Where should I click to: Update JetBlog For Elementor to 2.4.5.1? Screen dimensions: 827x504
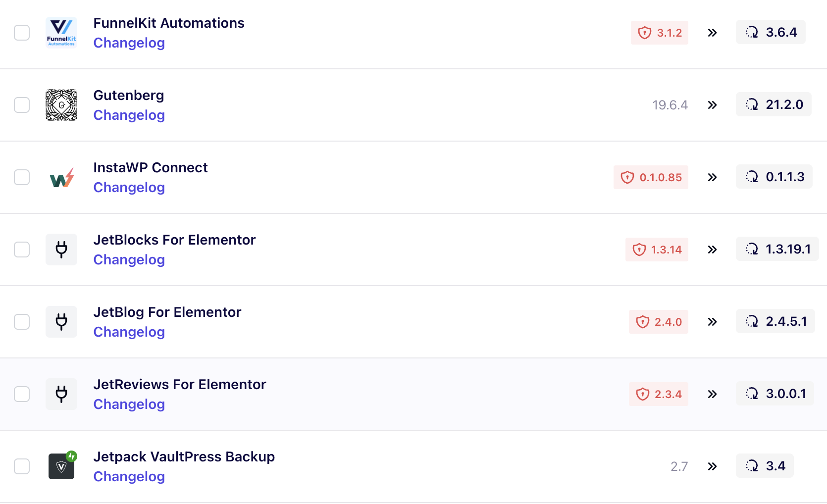(x=775, y=321)
